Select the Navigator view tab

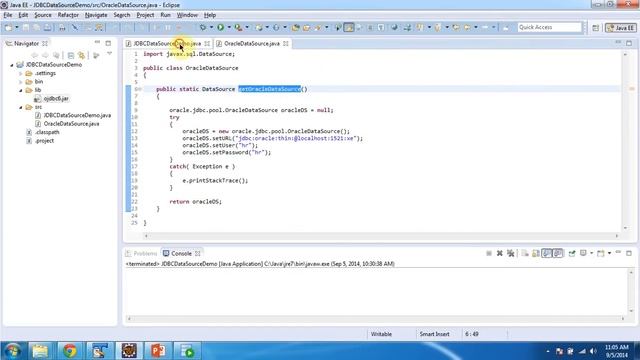27,43
